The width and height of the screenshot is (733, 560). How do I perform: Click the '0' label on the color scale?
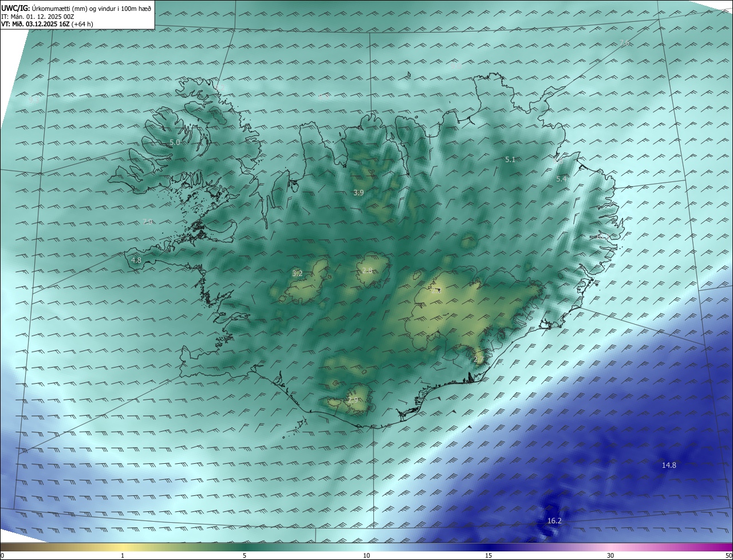point(2,555)
